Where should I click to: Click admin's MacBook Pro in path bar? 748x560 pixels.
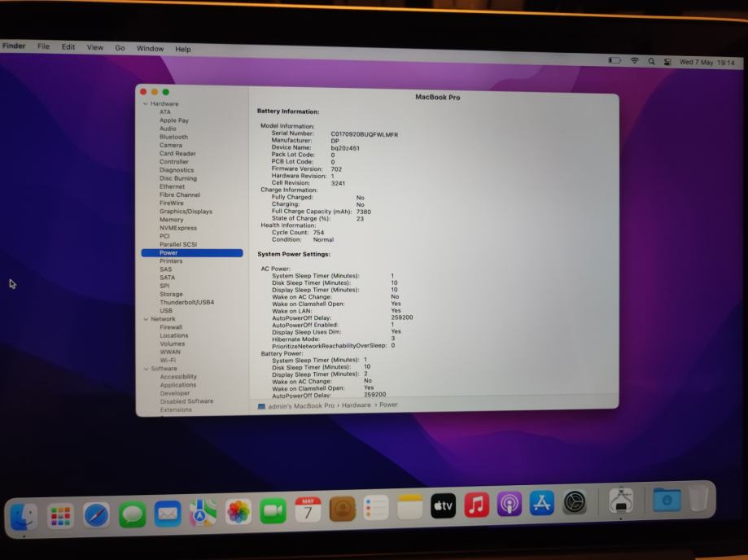(x=301, y=406)
